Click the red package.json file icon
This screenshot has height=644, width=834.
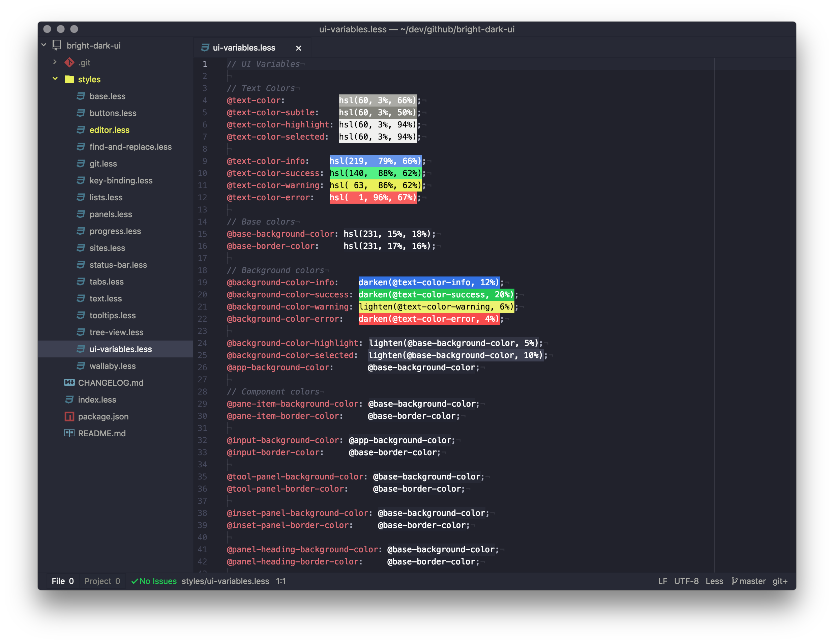(x=69, y=416)
